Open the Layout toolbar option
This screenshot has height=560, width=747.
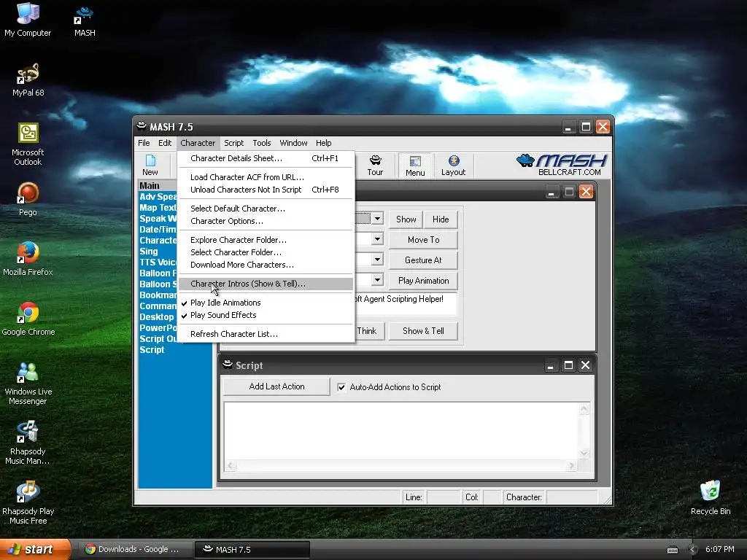[x=453, y=166]
